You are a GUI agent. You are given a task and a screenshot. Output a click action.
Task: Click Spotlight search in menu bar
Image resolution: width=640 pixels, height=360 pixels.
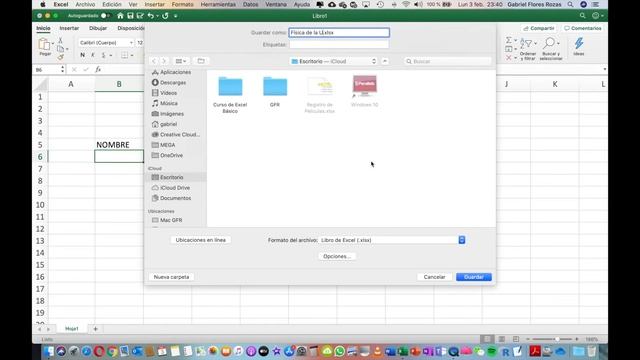pyautogui.click(x=570, y=4)
